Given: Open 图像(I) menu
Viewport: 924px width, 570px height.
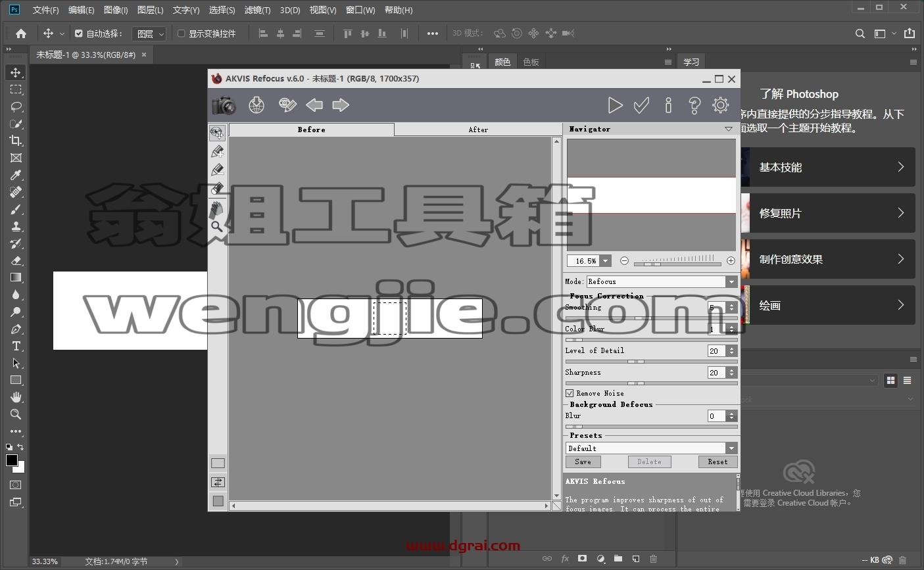Looking at the screenshot, I should point(116,10).
